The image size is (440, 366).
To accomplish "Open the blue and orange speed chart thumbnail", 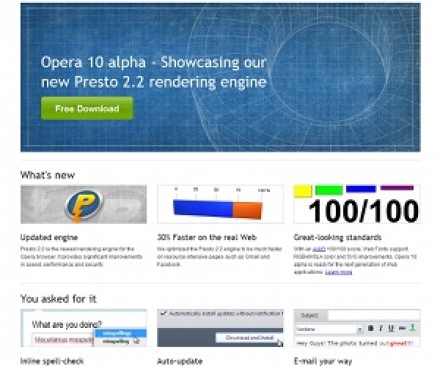I will [x=220, y=204].
